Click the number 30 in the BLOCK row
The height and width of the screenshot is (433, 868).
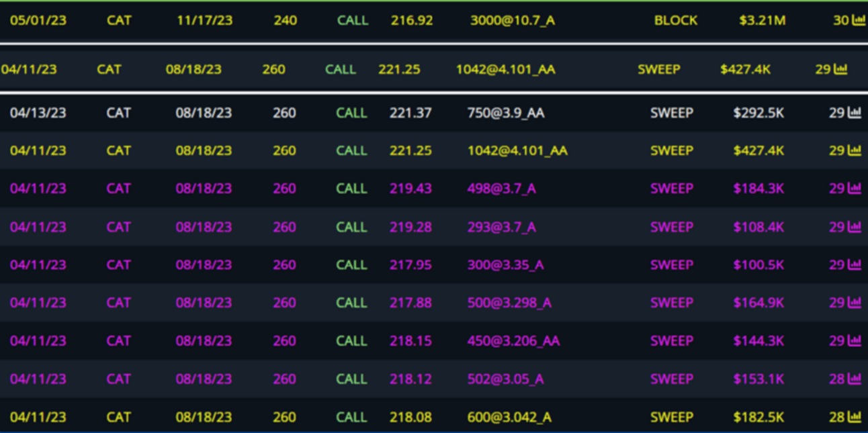(841, 20)
